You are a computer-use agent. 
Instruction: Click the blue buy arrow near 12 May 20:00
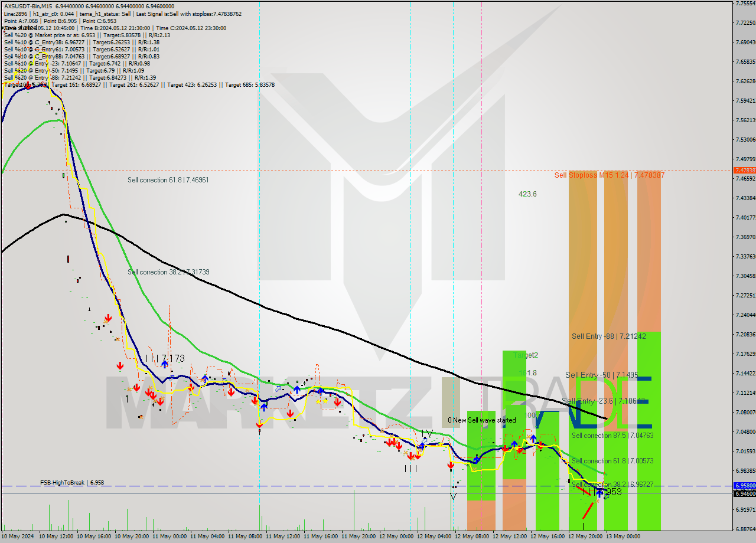click(x=600, y=493)
